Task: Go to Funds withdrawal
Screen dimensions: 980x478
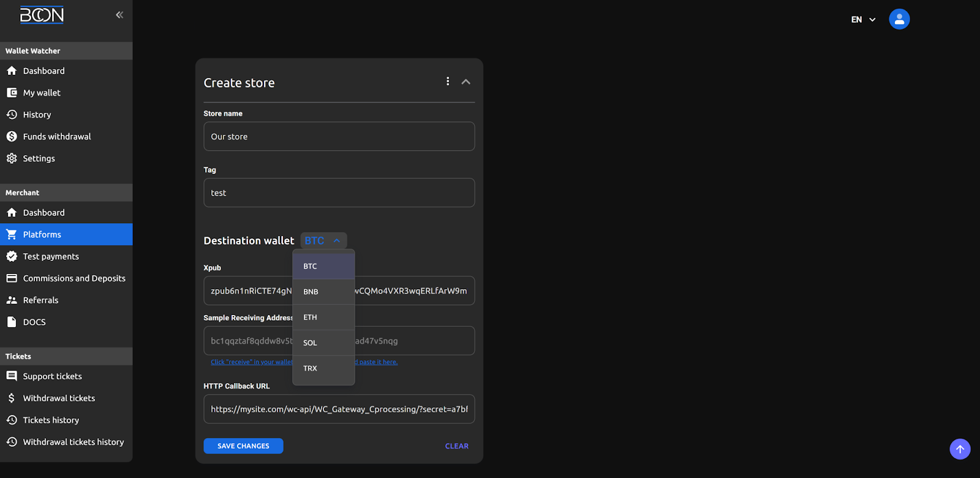Action: [x=56, y=137]
